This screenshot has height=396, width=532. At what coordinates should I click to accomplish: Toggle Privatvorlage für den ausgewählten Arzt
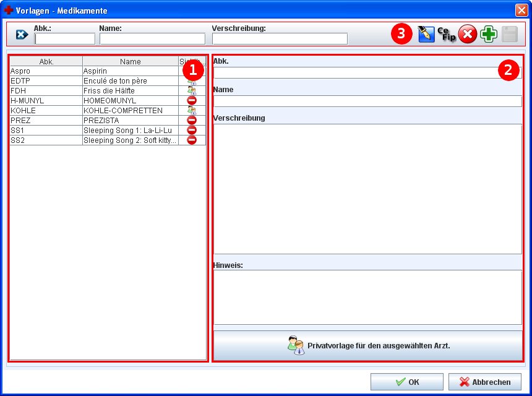click(368, 345)
